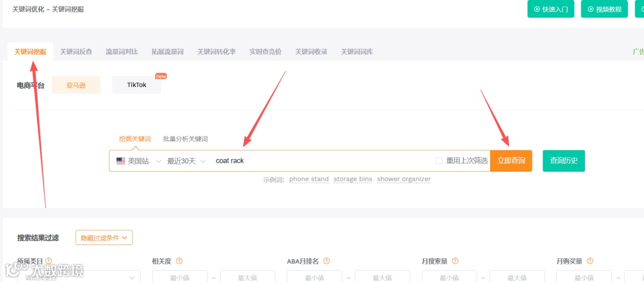Click the 月购买量 minimum value field
644x282 pixels.
[x=584, y=276]
